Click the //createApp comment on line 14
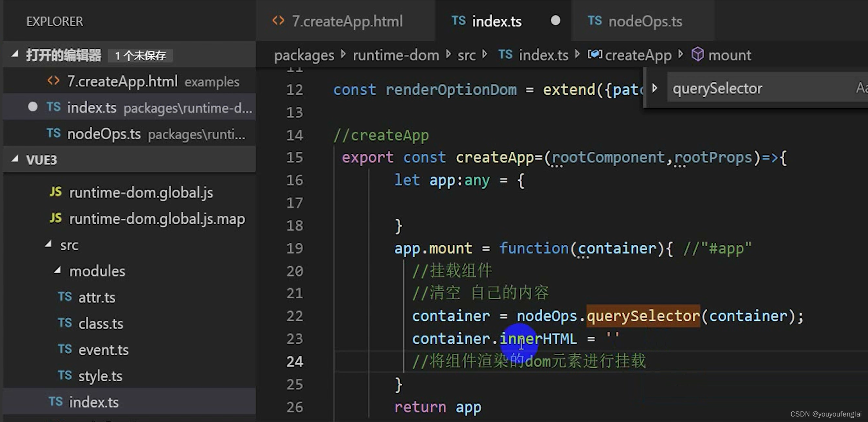 381,135
